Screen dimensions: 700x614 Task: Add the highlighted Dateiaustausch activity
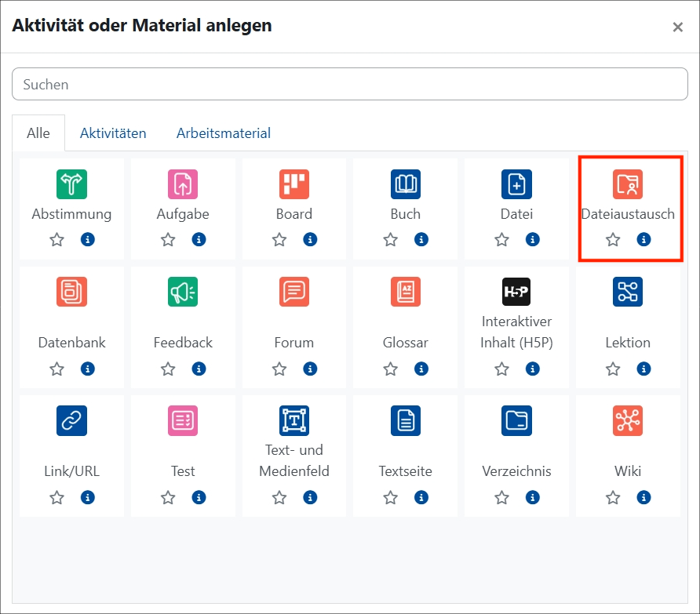[625, 184]
